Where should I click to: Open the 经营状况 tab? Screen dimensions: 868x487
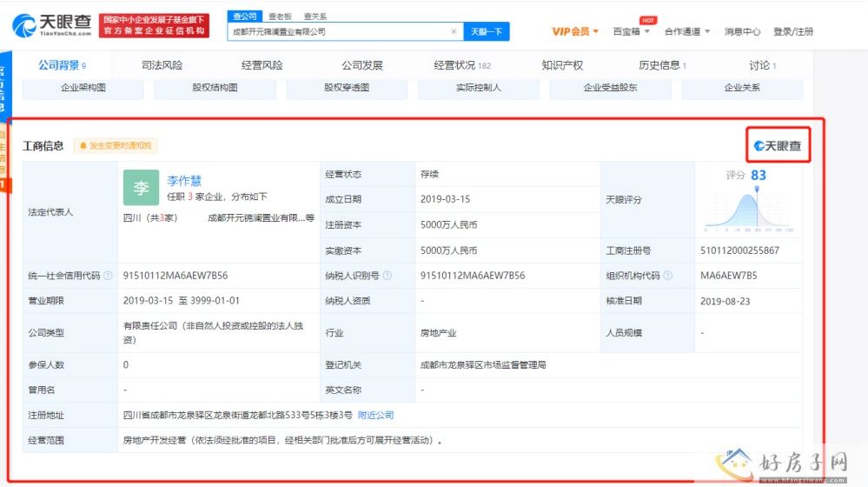(x=462, y=65)
